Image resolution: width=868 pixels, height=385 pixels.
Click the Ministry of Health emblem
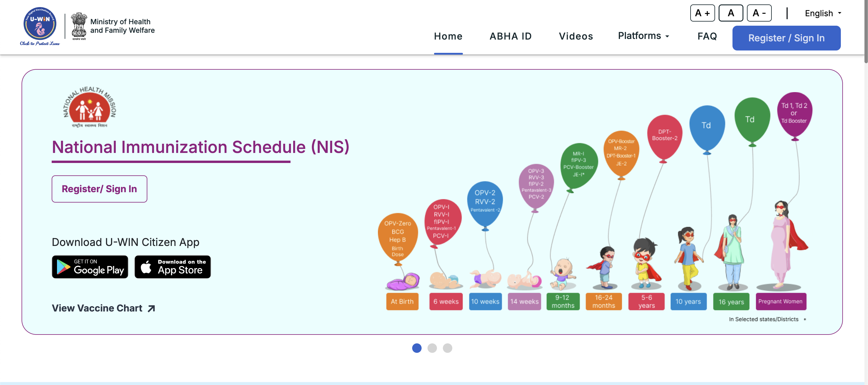point(79,26)
